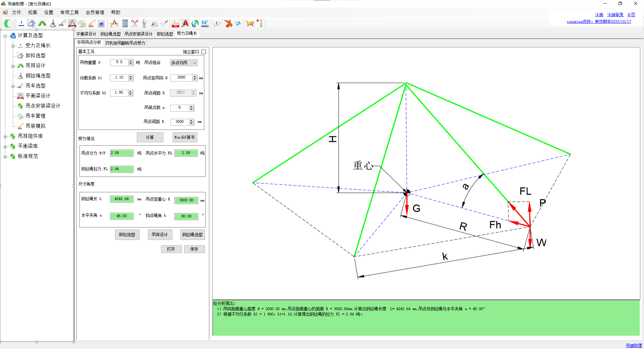Image resolution: width=644 pixels, height=349 pixels.
Task: Increase the 吊装点数 n stepper value
Action: click(x=192, y=106)
